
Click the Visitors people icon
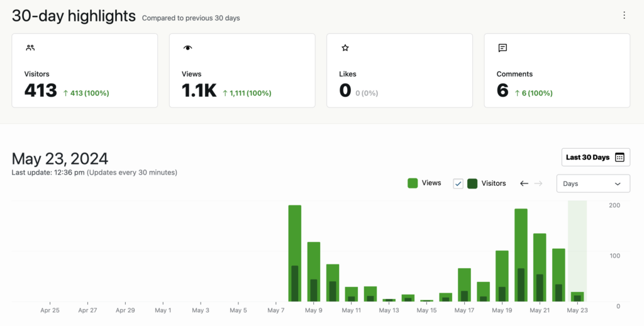click(30, 48)
